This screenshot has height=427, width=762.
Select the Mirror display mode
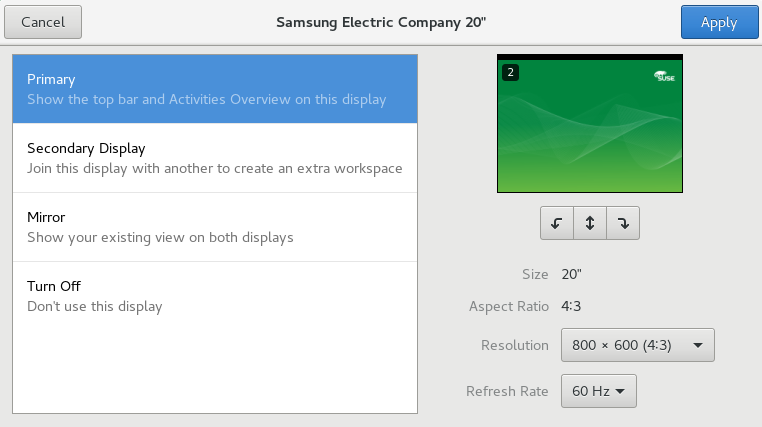point(215,227)
